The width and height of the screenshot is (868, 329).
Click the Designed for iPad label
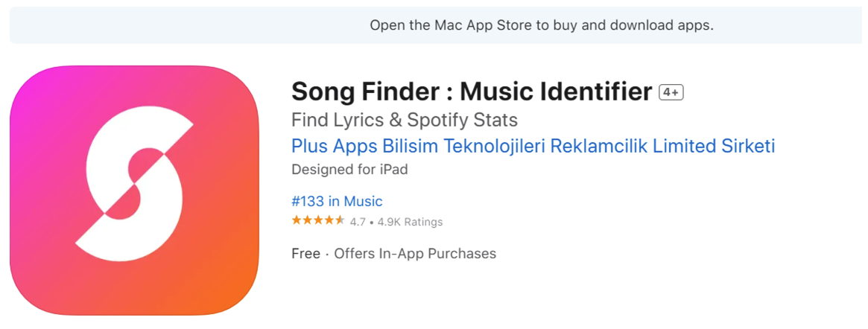[x=350, y=169]
